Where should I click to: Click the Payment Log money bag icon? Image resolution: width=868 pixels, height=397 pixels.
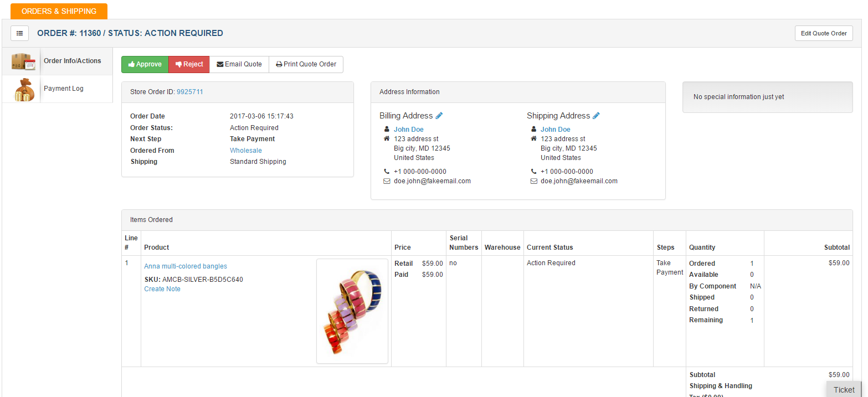24,89
